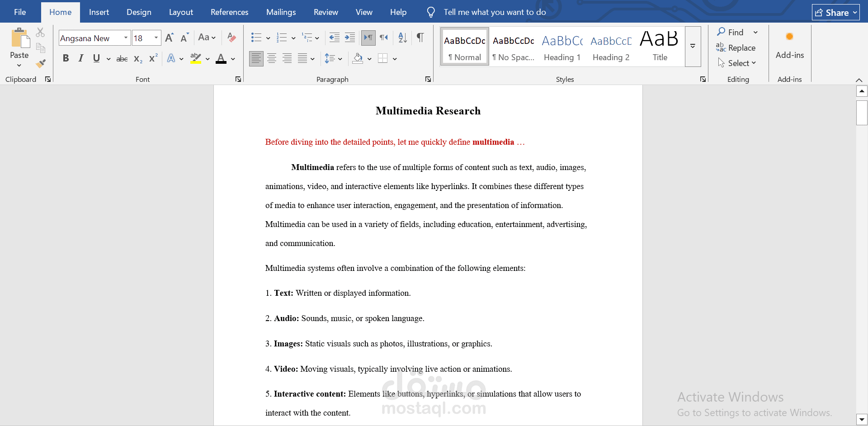Apply the Title style
868x426 pixels.
coord(660,47)
